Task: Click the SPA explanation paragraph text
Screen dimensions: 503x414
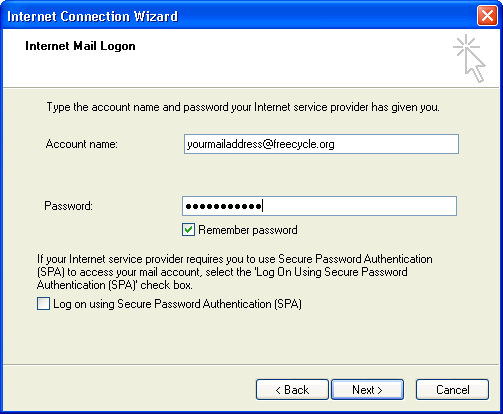Action: 235,272
